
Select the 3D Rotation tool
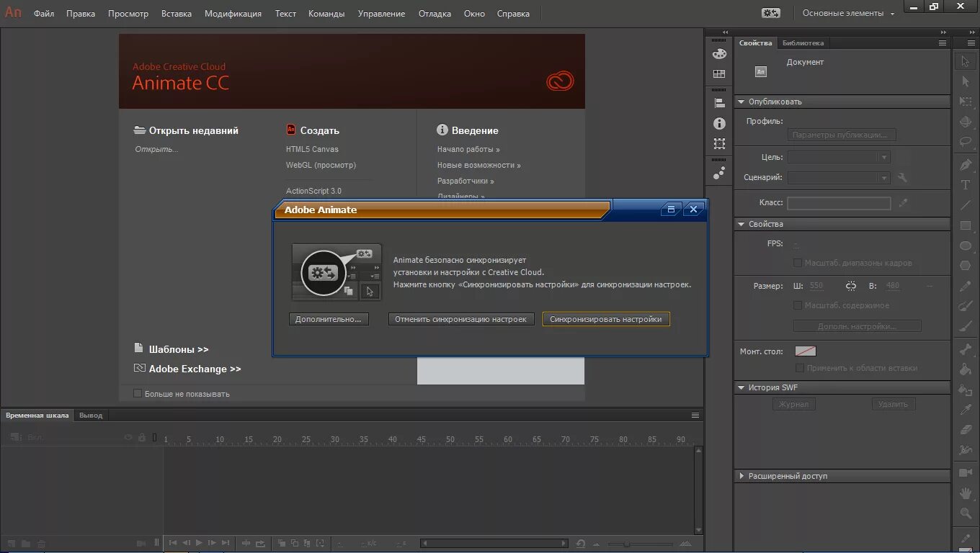tap(966, 122)
